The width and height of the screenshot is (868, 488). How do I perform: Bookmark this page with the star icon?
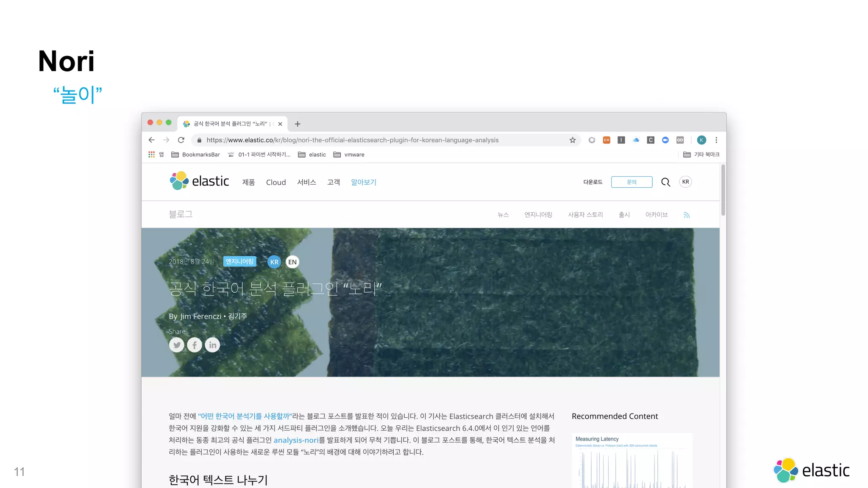573,140
